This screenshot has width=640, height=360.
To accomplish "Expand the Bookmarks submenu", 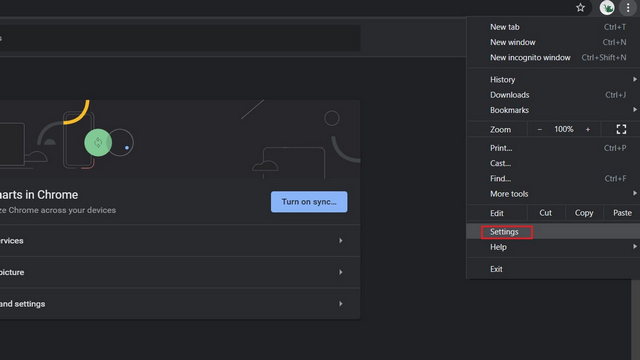I will coord(553,110).
